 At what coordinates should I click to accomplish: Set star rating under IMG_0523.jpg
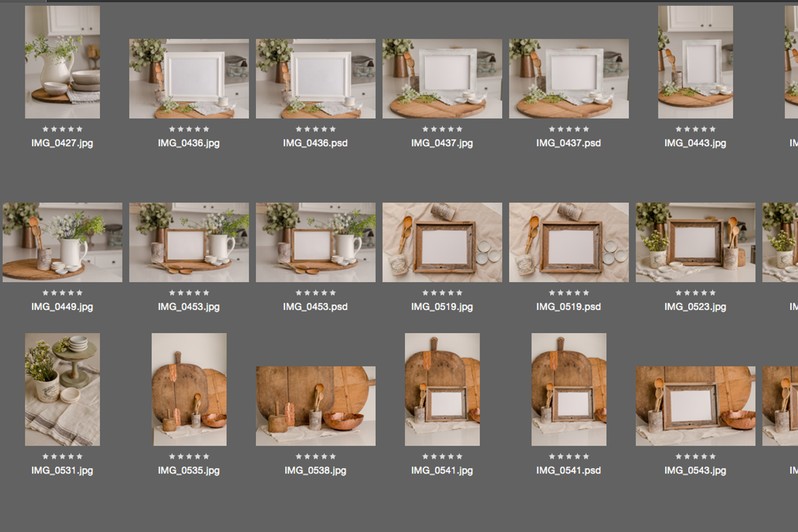click(x=696, y=293)
